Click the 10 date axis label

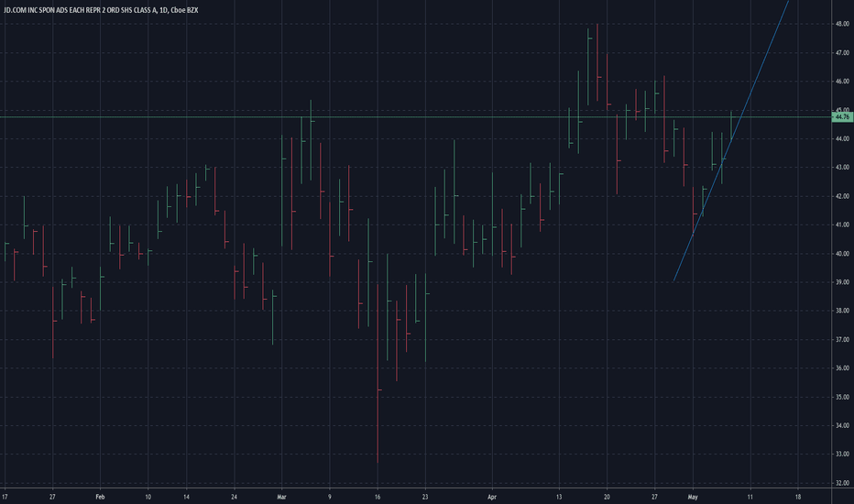pyautogui.click(x=148, y=497)
